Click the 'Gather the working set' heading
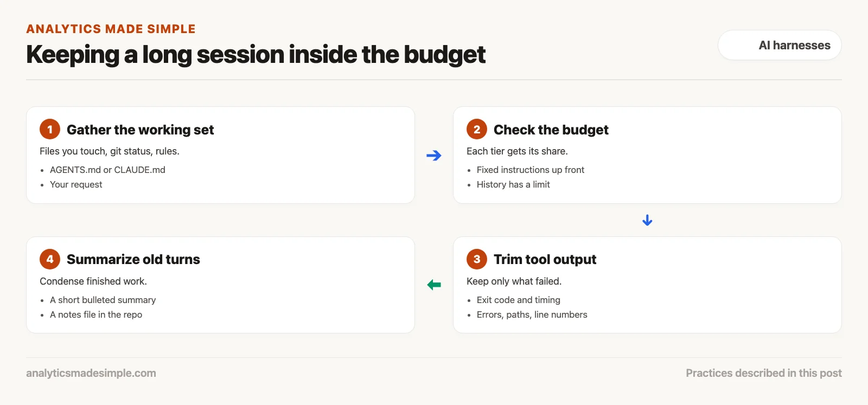 [140, 130]
